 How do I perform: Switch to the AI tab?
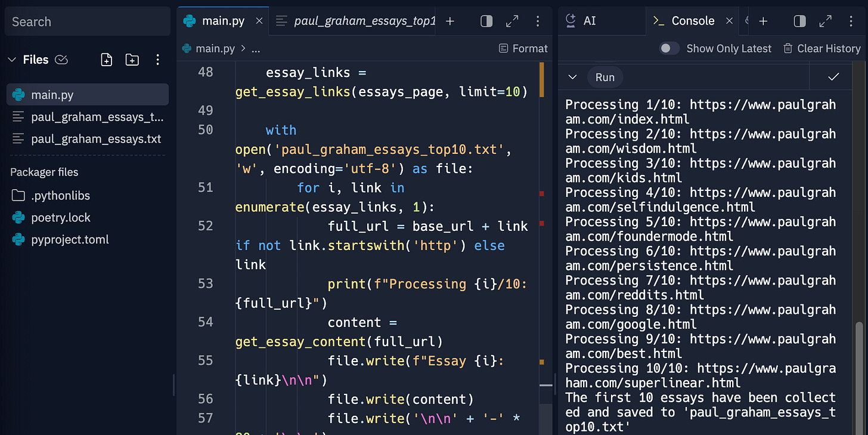coord(590,21)
